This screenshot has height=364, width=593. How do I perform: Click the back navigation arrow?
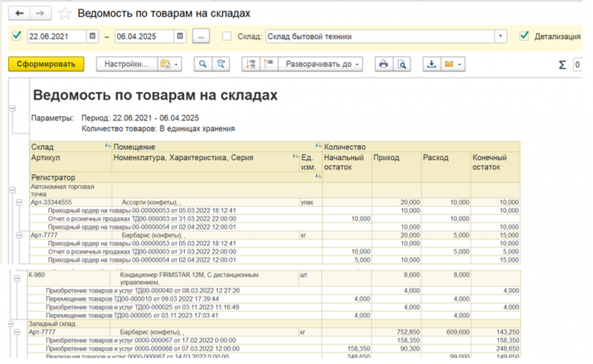click(19, 13)
